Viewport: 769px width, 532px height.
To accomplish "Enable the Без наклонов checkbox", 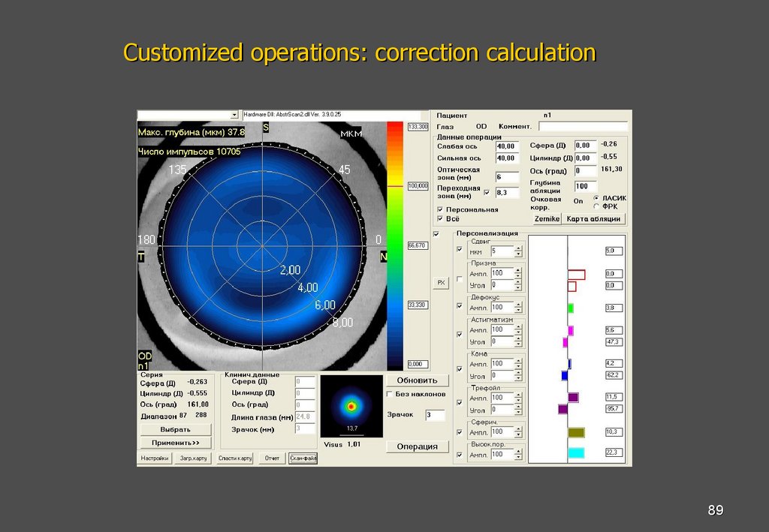I will [x=391, y=392].
